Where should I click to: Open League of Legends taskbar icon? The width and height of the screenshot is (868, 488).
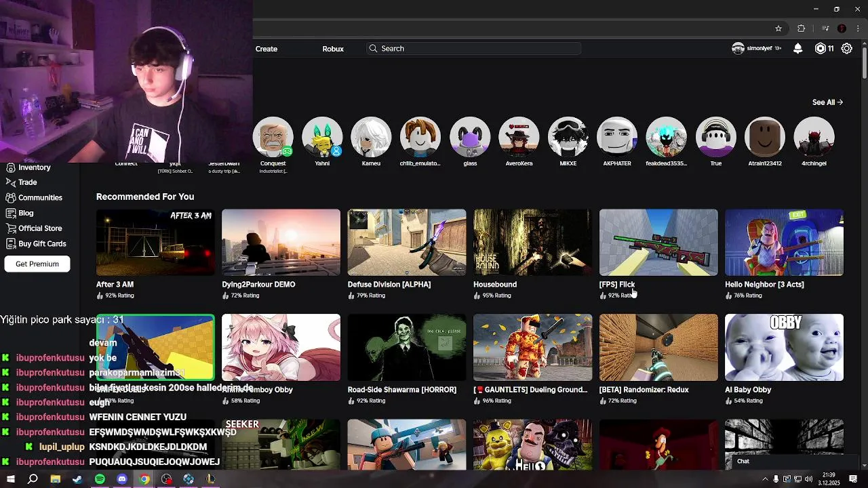tap(211, 479)
